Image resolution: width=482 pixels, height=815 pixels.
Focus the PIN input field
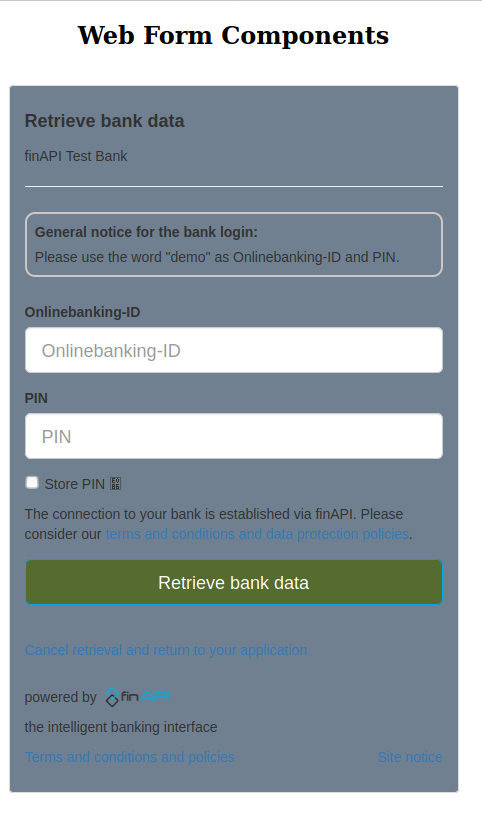[234, 436]
